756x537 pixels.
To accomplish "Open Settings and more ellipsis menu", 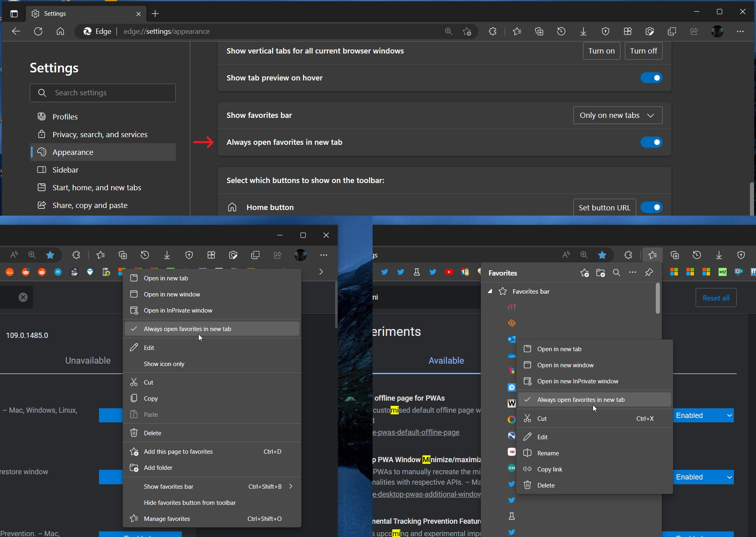I will pos(740,31).
